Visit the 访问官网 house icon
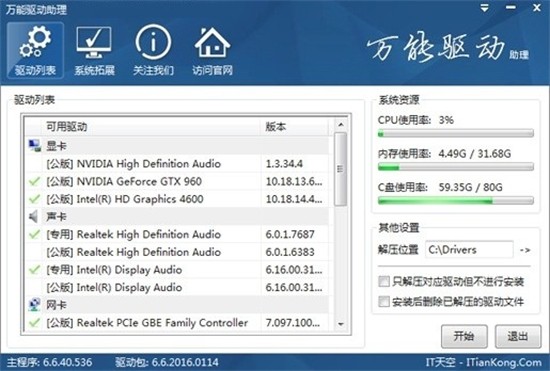This screenshot has height=371, width=550. tap(212, 50)
